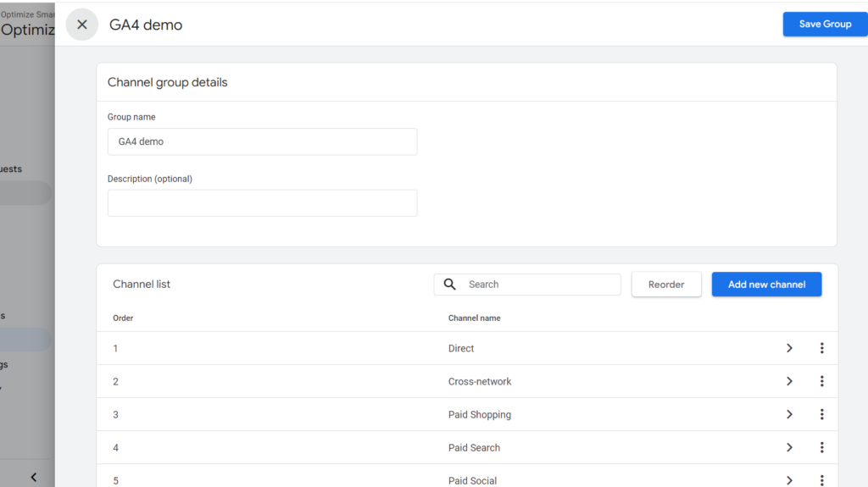
Task: Click the search magnifier icon
Action: tap(449, 285)
